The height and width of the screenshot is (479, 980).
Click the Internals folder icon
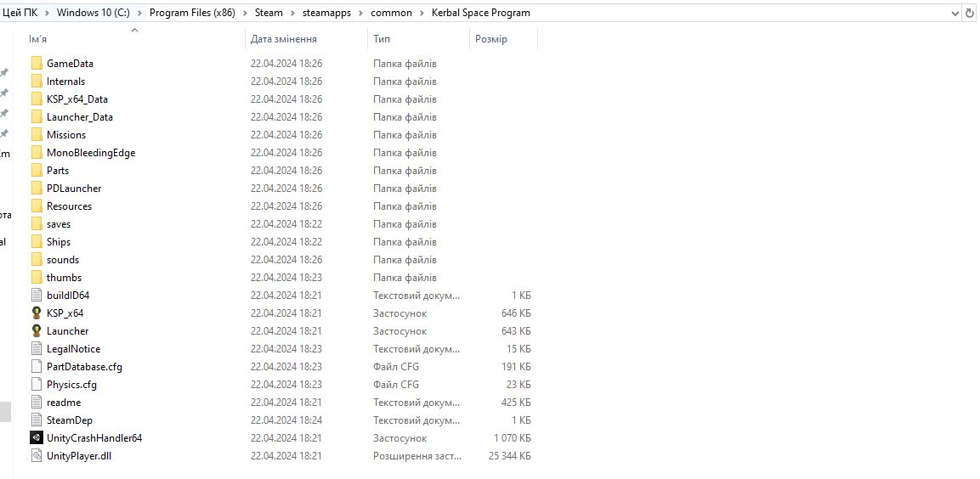37,82
